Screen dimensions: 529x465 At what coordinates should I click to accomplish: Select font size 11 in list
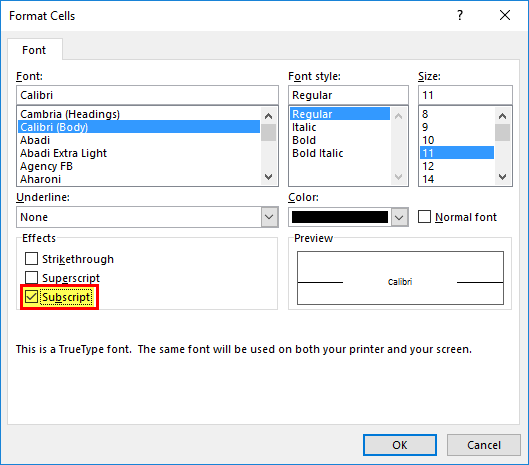(457, 153)
